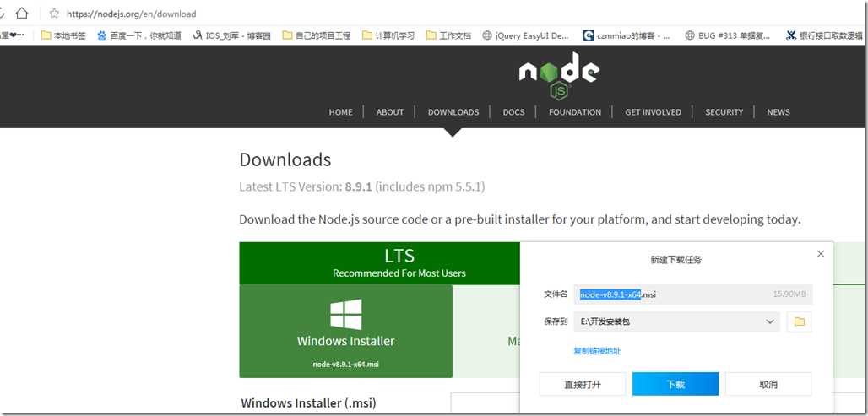Screen dimensions: 868x416
Task: Go to the HOME nav item
Action: pyautogui.click(x=340, y=111)
